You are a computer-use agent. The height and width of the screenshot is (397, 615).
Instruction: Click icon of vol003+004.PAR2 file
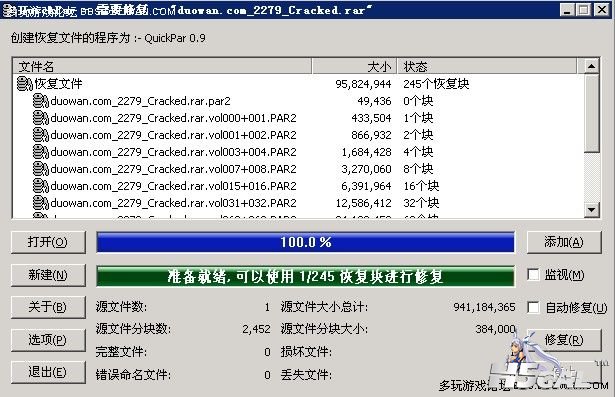(40, 152)
